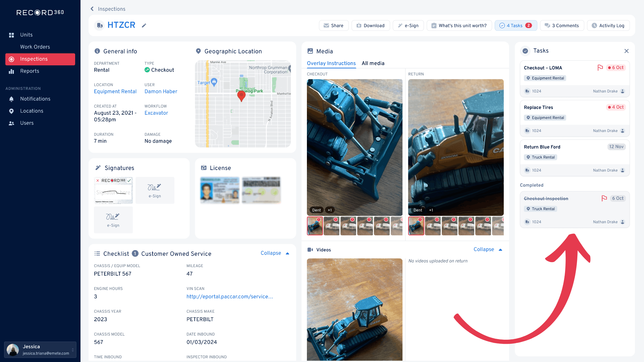Click the red map pin on the map
The image size is (644, 362).
click(x=241, y=96)
